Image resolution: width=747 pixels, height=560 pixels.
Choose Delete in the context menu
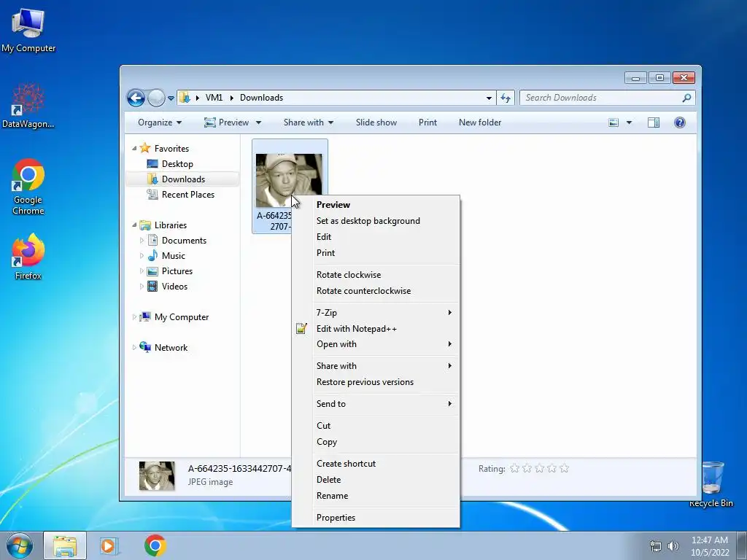(376, 480)
